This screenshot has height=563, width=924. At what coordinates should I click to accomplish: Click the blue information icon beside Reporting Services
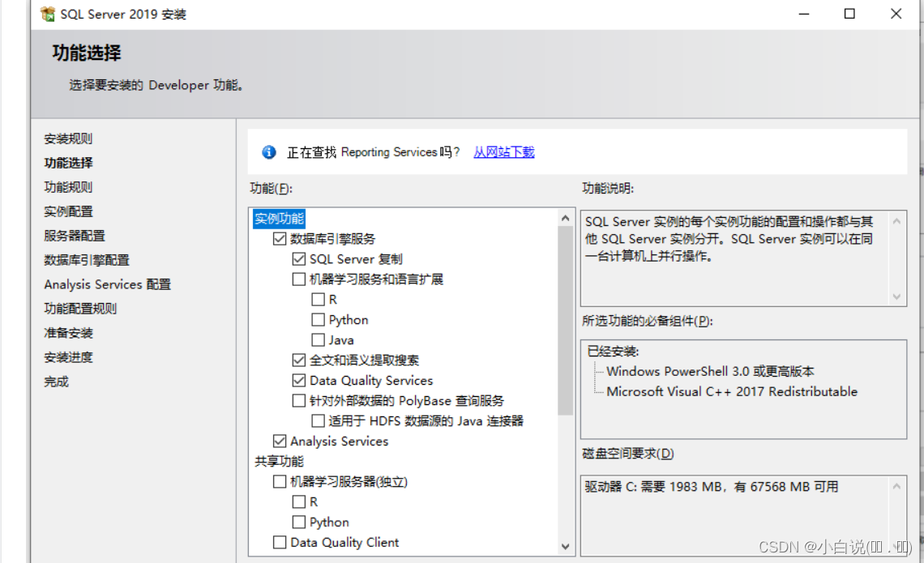(x=269, y=152)
